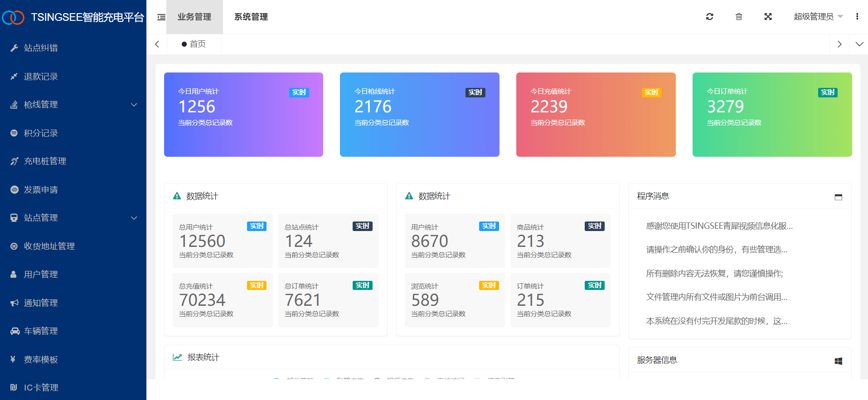Screen dimensions: 868x400
Task: Click the trash clear-cache icon
Action: coord(739,17)
